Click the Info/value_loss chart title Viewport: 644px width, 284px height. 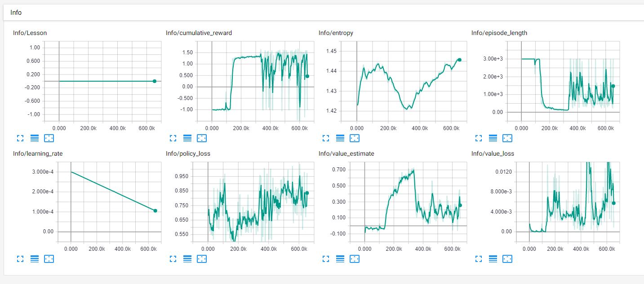tap(493, 153)
